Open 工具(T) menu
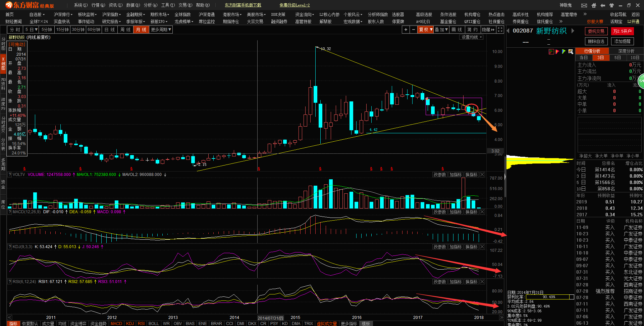Image resolution: width=644 pixels, height=326 pixels. [x=168, y=5]
